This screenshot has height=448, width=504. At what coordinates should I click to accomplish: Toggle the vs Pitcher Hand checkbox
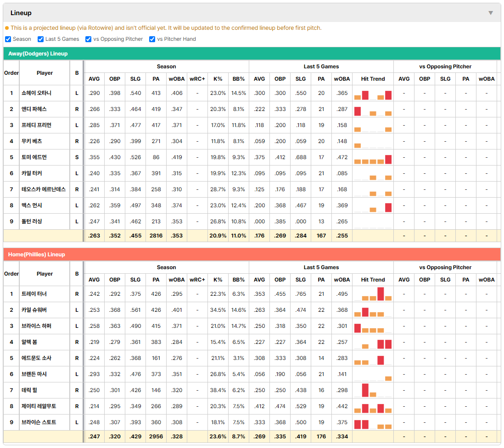click(x=152, y=39)
